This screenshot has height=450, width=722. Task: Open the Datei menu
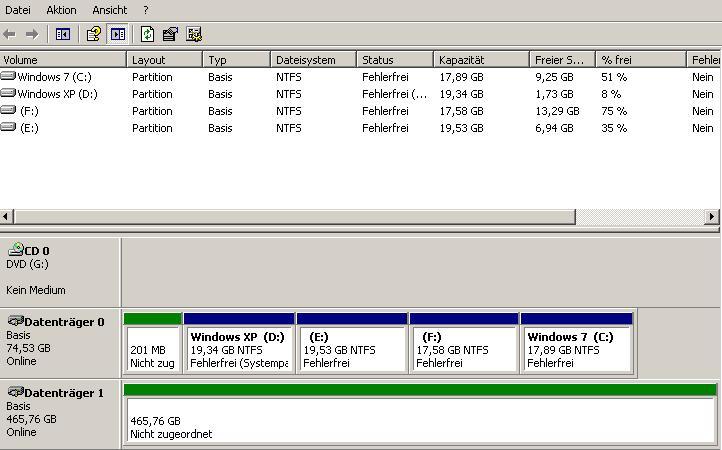(x=17, y=10)
